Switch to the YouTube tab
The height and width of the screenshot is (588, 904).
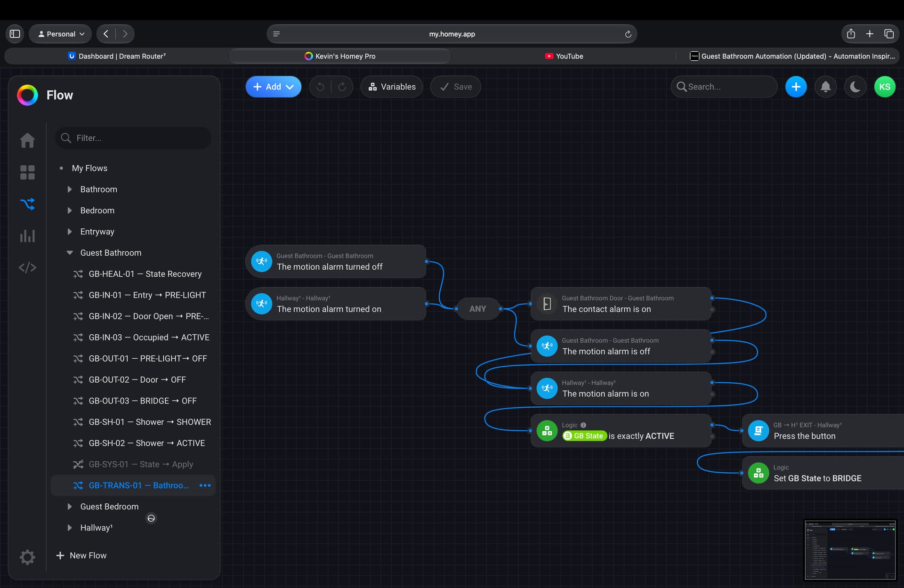click(564, 56)
